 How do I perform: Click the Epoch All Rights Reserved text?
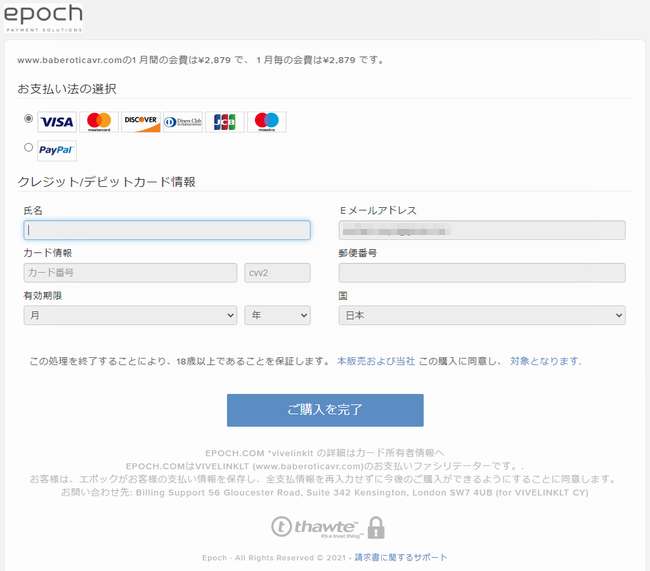274,558
